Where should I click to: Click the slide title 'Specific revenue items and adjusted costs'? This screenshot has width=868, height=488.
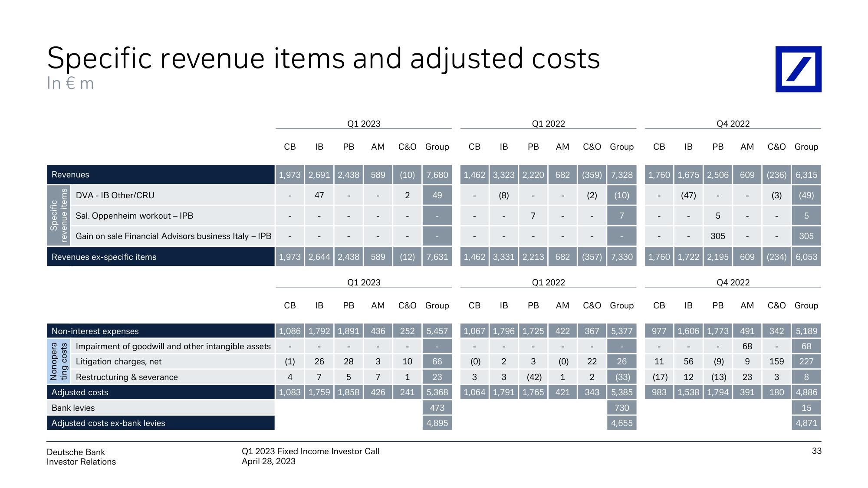point(323,59)
